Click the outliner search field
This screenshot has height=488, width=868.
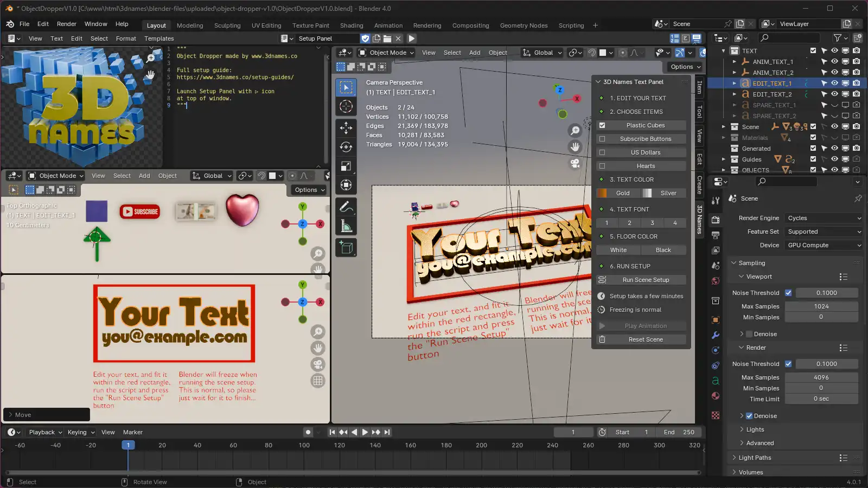[x=790, y=38]
